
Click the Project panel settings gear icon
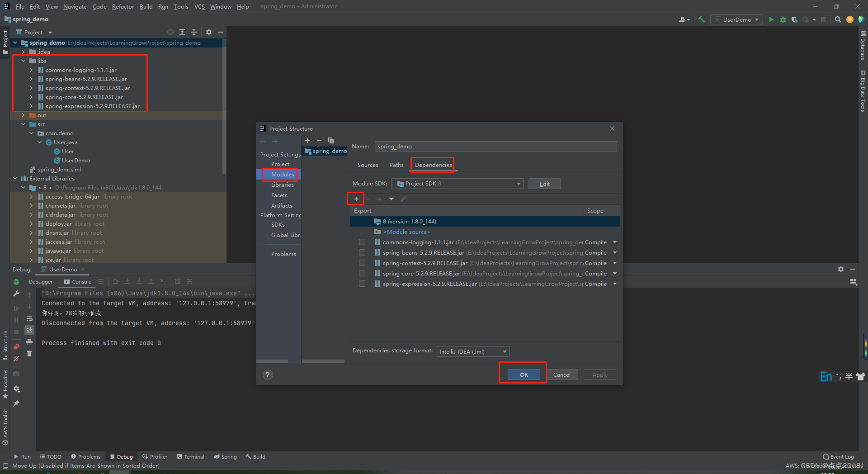coord(208,32)
